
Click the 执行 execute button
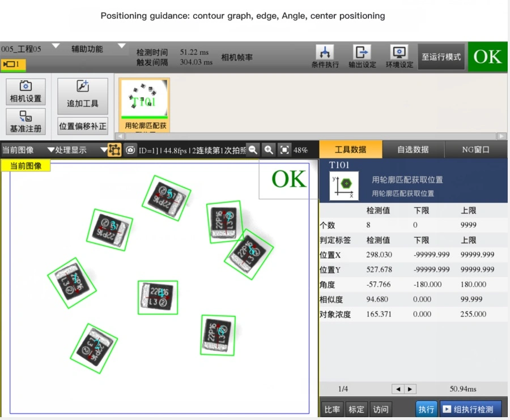coord(426,409)
